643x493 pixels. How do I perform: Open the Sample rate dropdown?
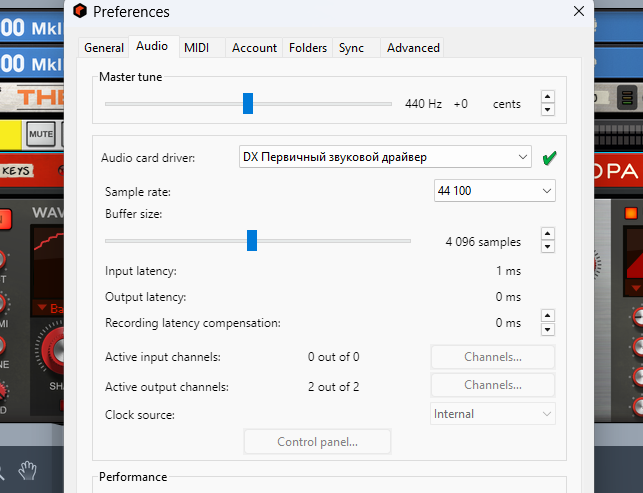(x=495, y=190)
